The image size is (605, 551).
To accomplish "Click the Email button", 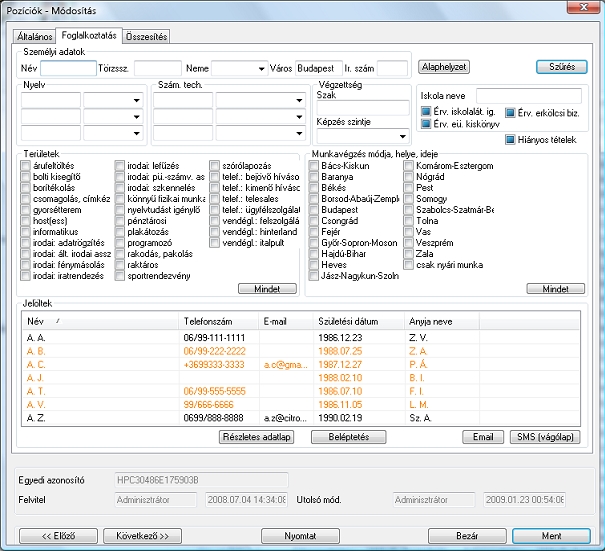I will click(x=483, y=437).
